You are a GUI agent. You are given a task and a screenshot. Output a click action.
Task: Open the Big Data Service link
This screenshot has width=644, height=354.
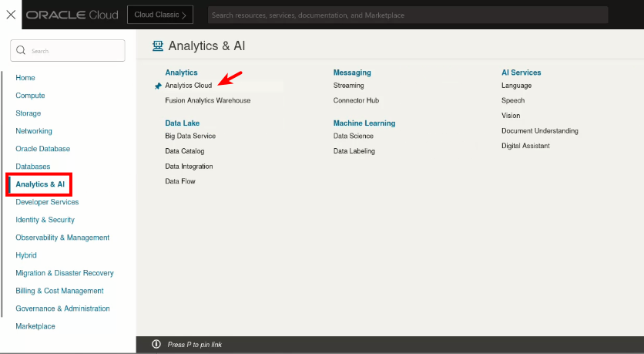pyautogui.click(x=190, y=136)
